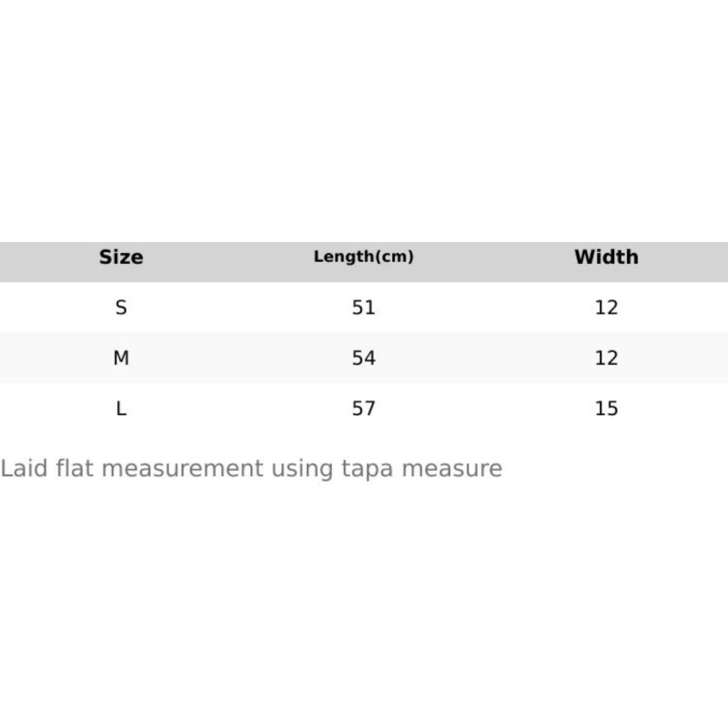The width and height of the screenshot is (728, 728).
Task: Click the width value in the M row
Action: coord(606,358)
